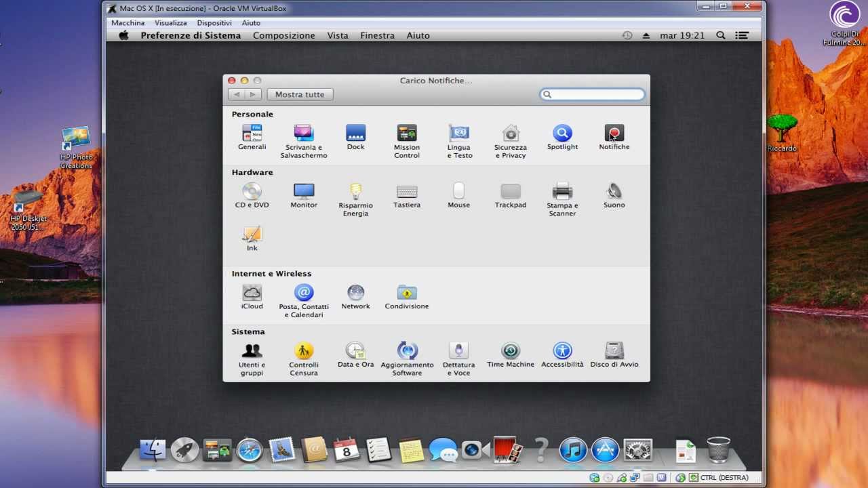Open Utenti e gruppi preferences

pyautogui.click(x=252, y=359)
